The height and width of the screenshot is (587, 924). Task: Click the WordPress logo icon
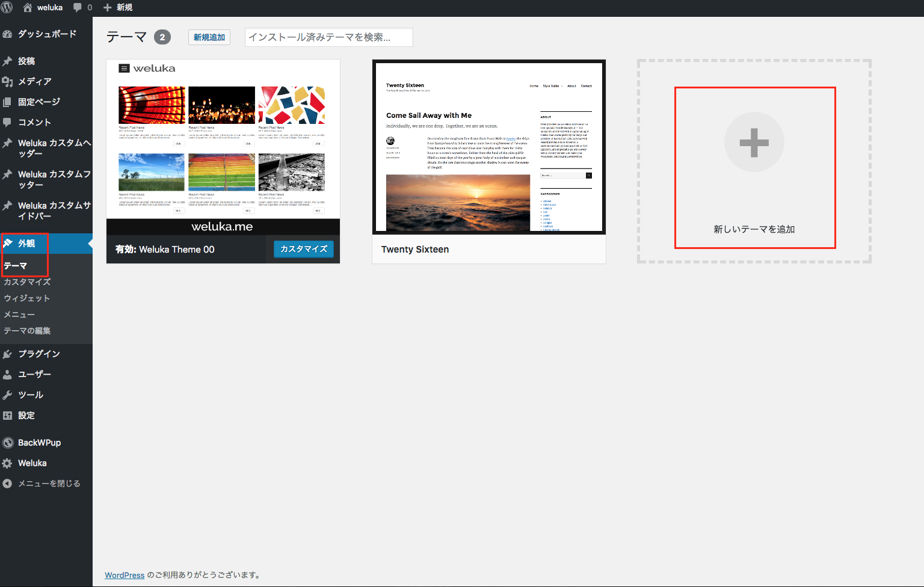point(7,7)
